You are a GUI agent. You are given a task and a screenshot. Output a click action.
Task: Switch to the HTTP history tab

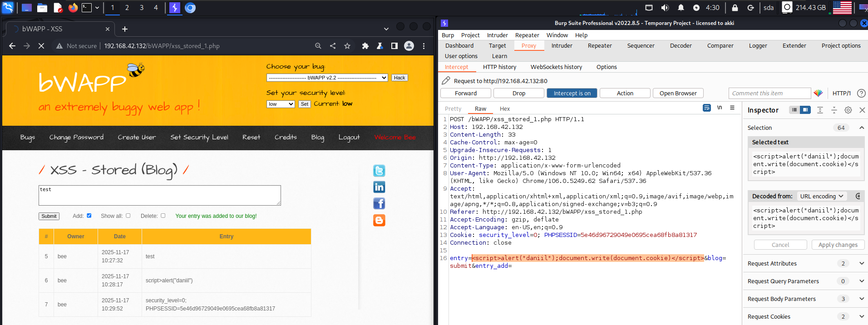499,67
